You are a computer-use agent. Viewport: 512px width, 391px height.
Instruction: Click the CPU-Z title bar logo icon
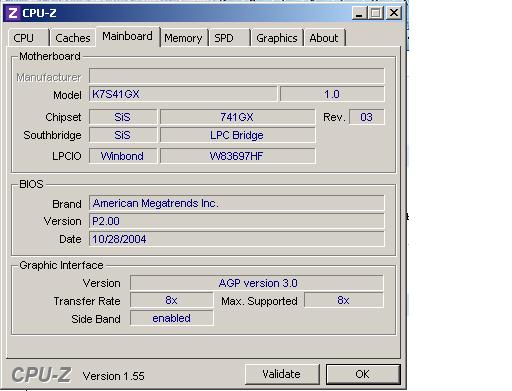(x=13, y=13)
